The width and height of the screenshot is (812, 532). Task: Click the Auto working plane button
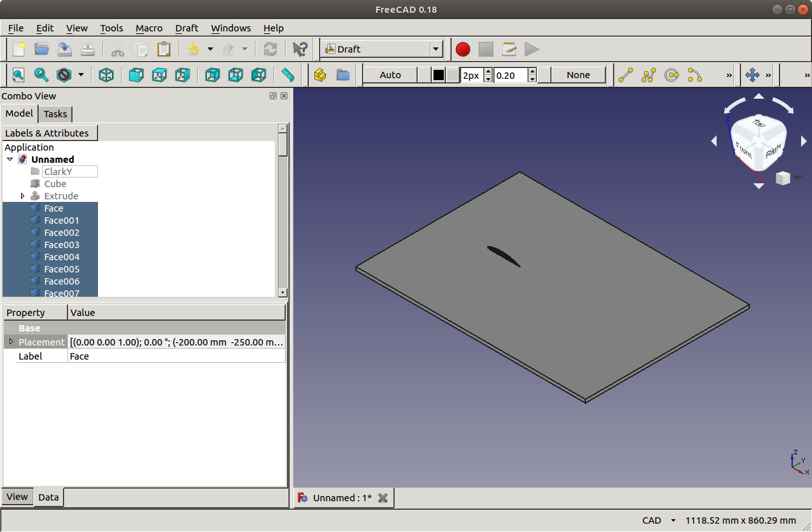(x=390, y=75)
